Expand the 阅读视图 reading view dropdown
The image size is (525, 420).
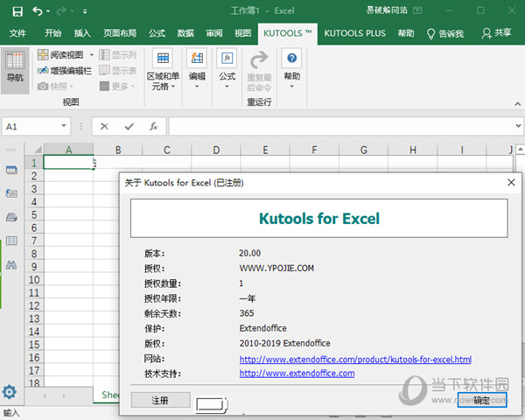tap(92, 55)
